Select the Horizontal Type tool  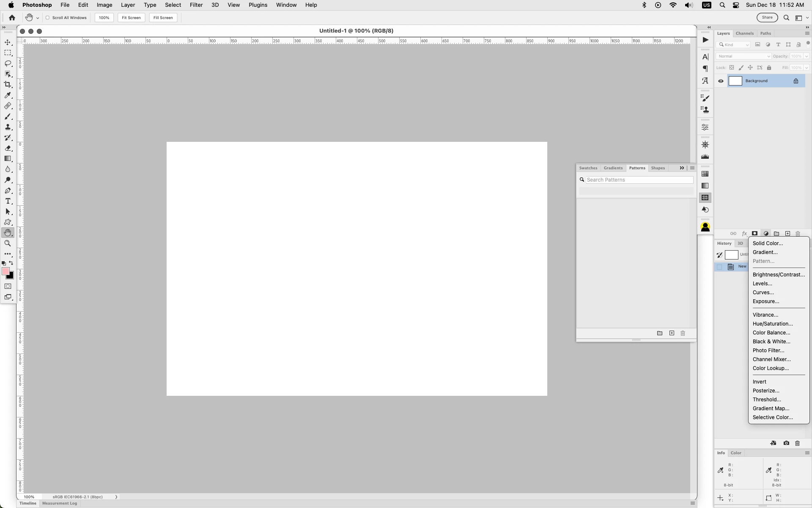click(8, 201)
